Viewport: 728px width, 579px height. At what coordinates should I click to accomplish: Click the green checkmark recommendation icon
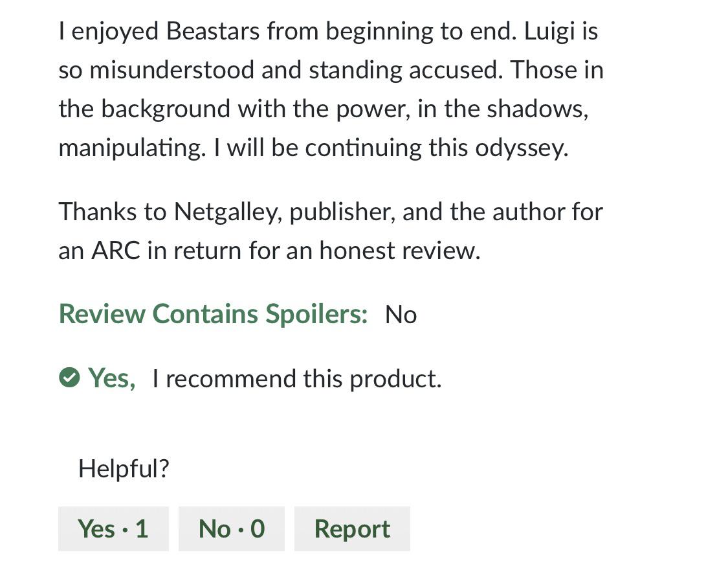click(70, 378)
